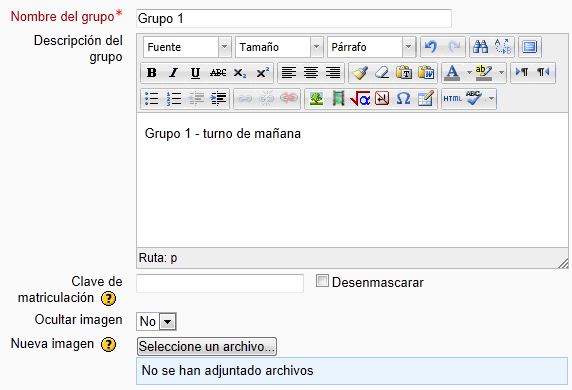Expand spellchecker language dropdown arrow

click(491, 99)
